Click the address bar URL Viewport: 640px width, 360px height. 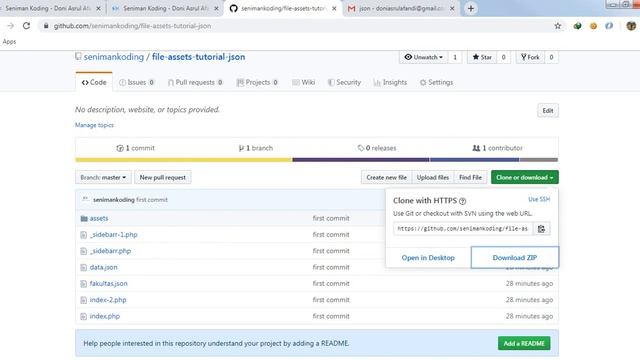point(132,26)
